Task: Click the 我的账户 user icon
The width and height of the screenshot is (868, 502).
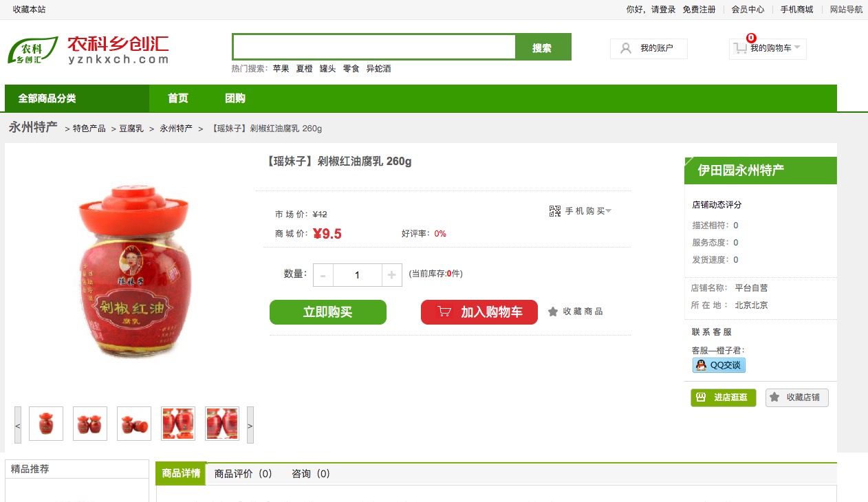Action: (626, 48)
